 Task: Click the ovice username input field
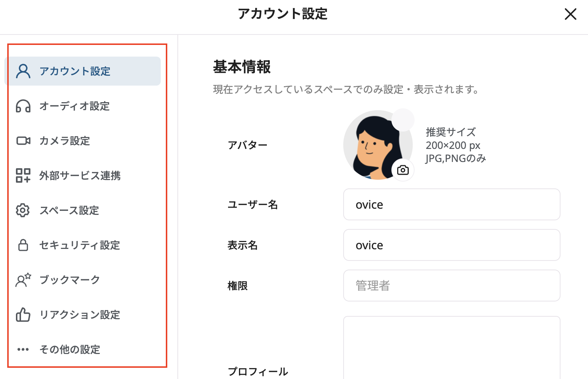point(451,204)
